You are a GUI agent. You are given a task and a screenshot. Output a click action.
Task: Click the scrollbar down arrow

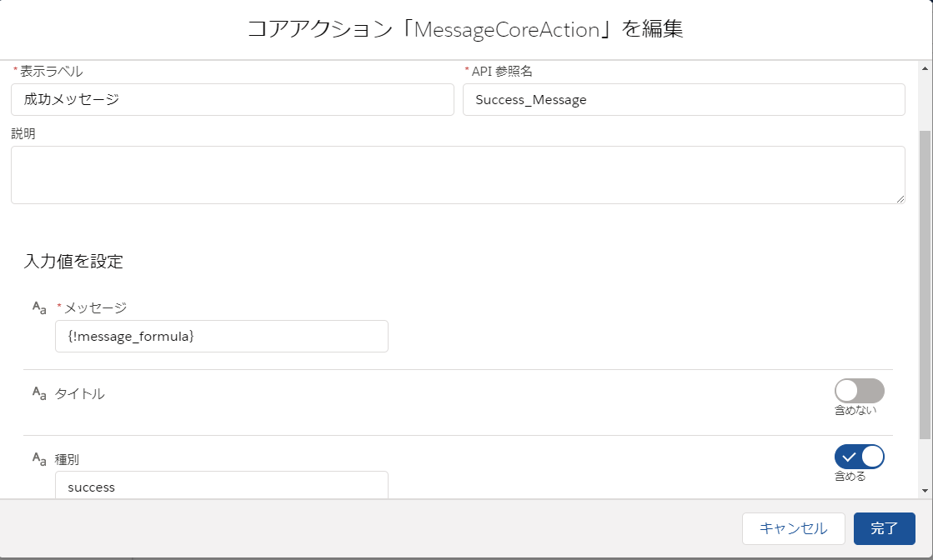click(925, 490)
